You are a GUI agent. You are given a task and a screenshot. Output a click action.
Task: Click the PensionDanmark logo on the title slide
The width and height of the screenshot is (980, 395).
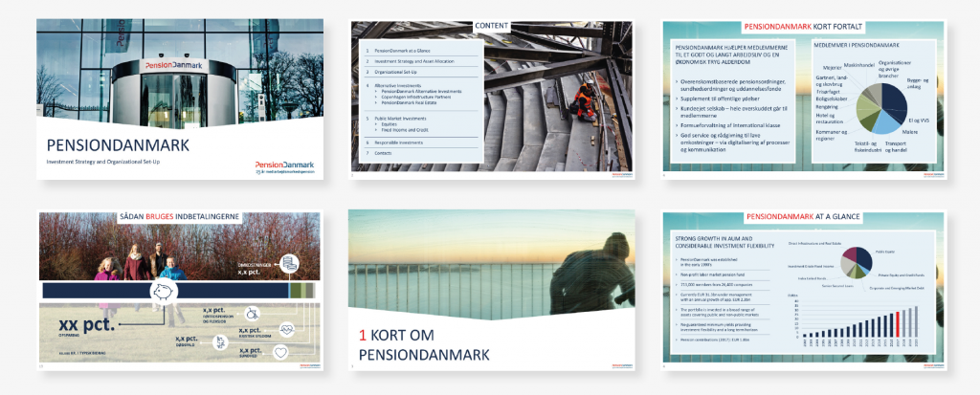(x=284, y=167)
